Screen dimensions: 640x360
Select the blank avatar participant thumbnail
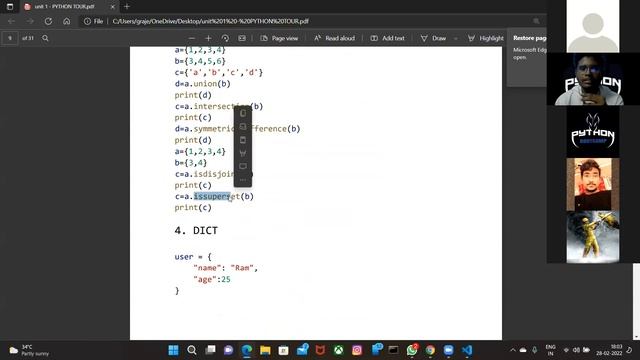(x=593, y=26)
